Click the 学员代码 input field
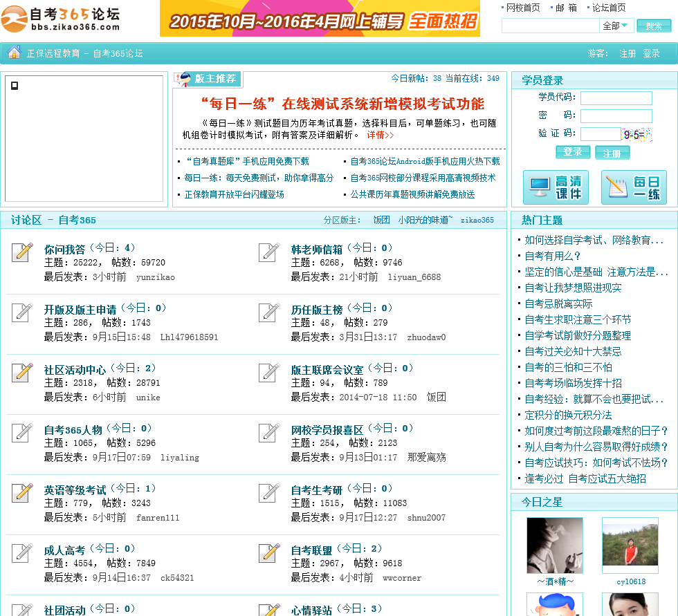Viewport: 678px width, 616px height. click(616, 98)
